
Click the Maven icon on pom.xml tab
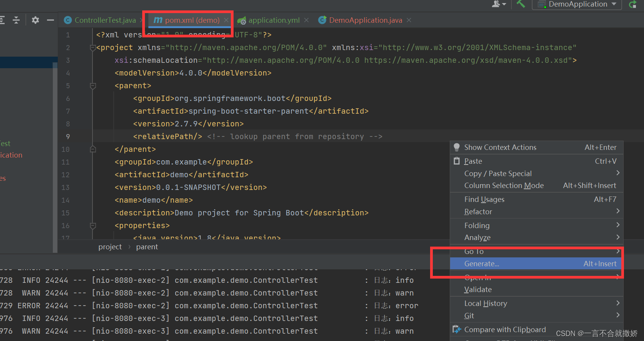(x=158, y=20)
